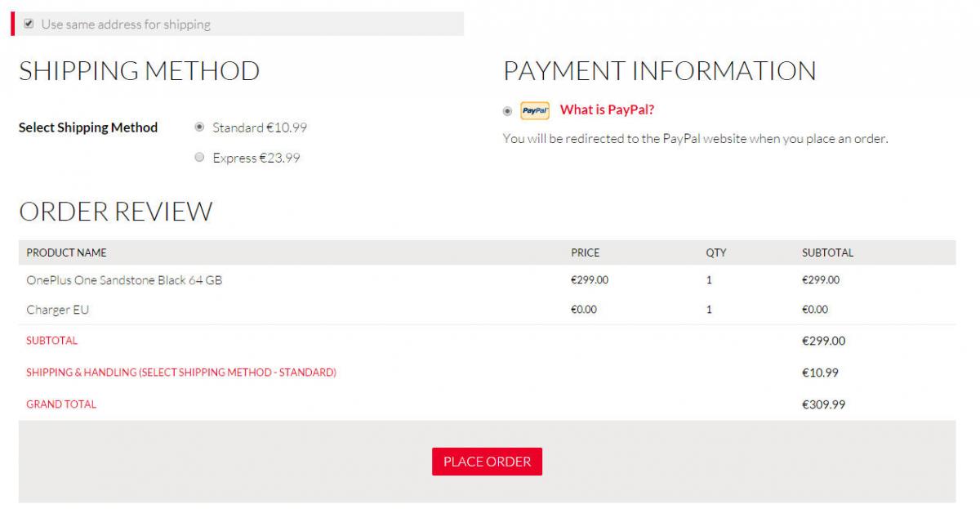This screenshot has height=509, width=980.
Task: Click the Charger EU product name
Action: coord(57,310)
